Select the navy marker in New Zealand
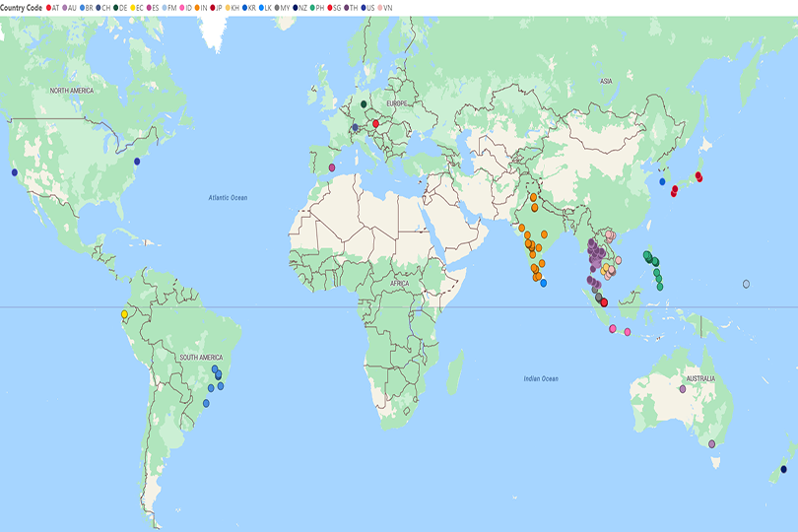This screenshot has height=532, width=798. point(783,469)
